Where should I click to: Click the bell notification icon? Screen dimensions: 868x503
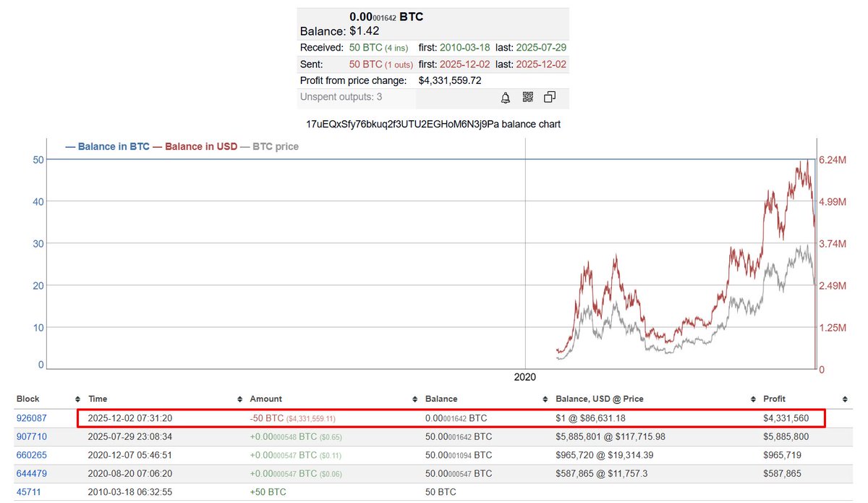click(x=506, y=98)
